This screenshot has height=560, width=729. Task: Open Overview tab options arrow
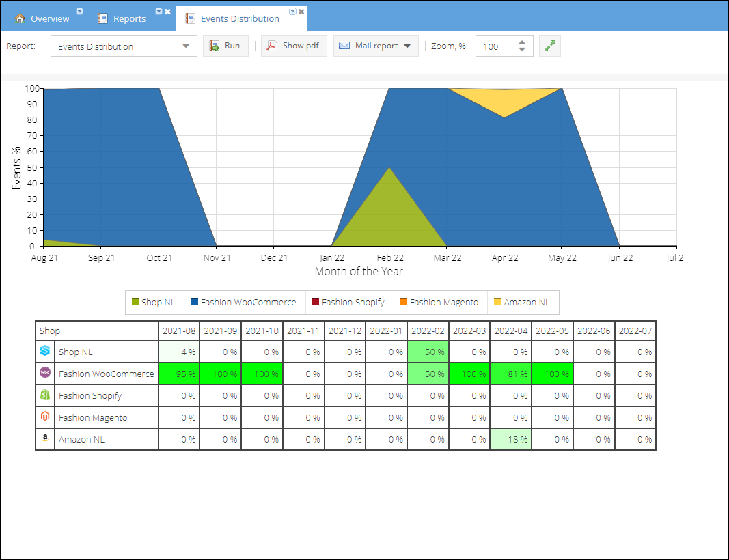79,12
